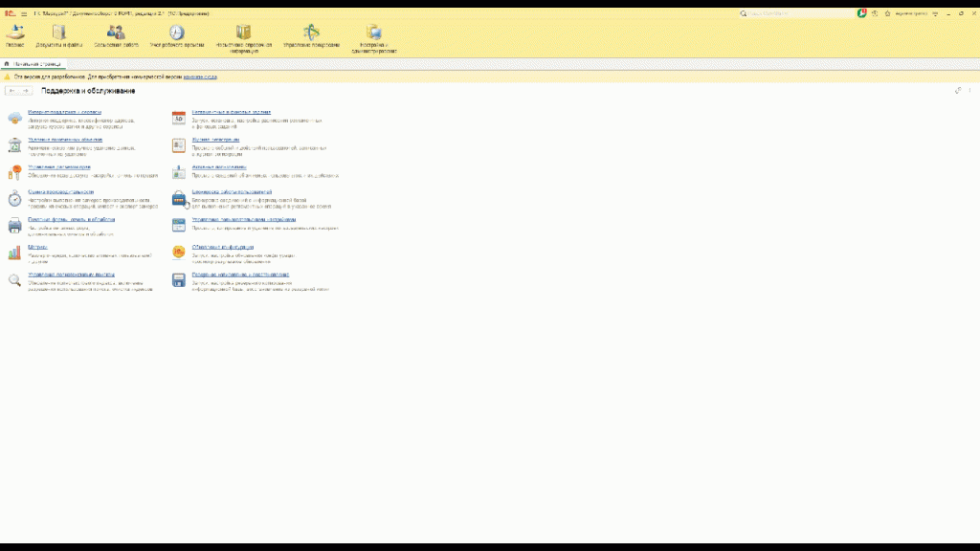The width and height of the screenshot is (980, 551).
Task: Open the More actions vertical dots menu
Action: 970,91
